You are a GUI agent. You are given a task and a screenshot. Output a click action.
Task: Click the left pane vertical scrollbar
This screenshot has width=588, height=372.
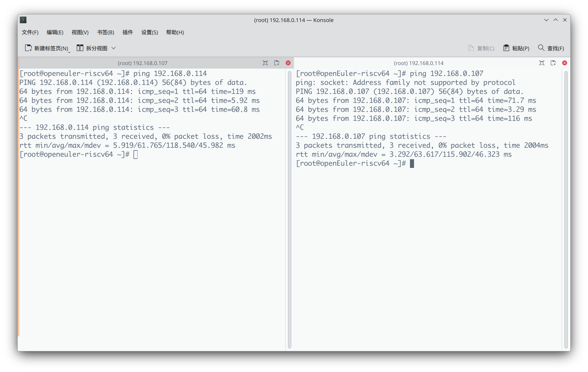point(290,210)
